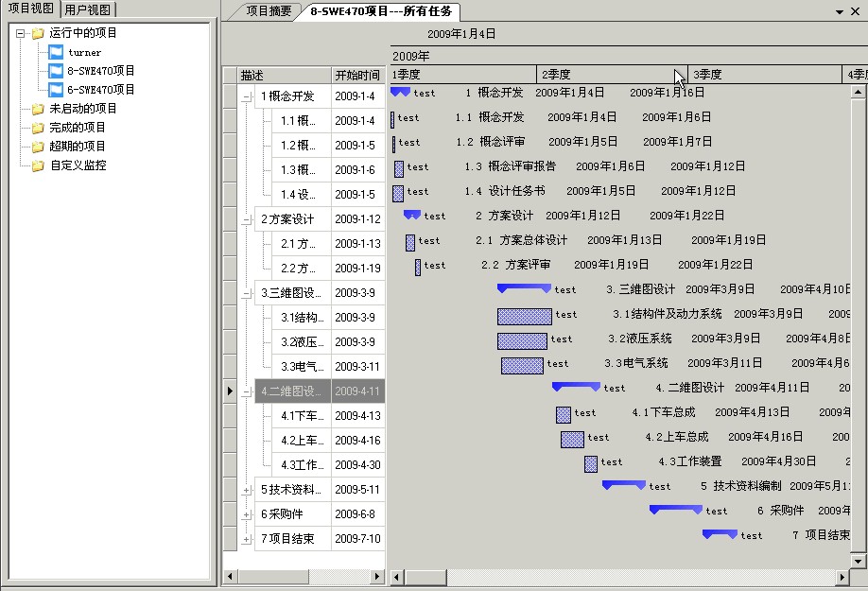Switch to the 用户视图 tab
This screenshot has height=591, width=868.
tap(88, 9)
